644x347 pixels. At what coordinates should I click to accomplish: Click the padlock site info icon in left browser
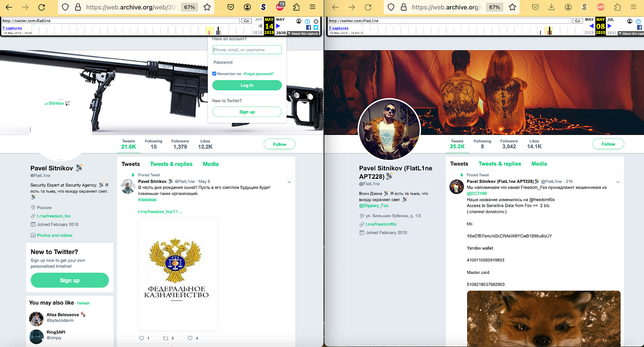[78, 7]
